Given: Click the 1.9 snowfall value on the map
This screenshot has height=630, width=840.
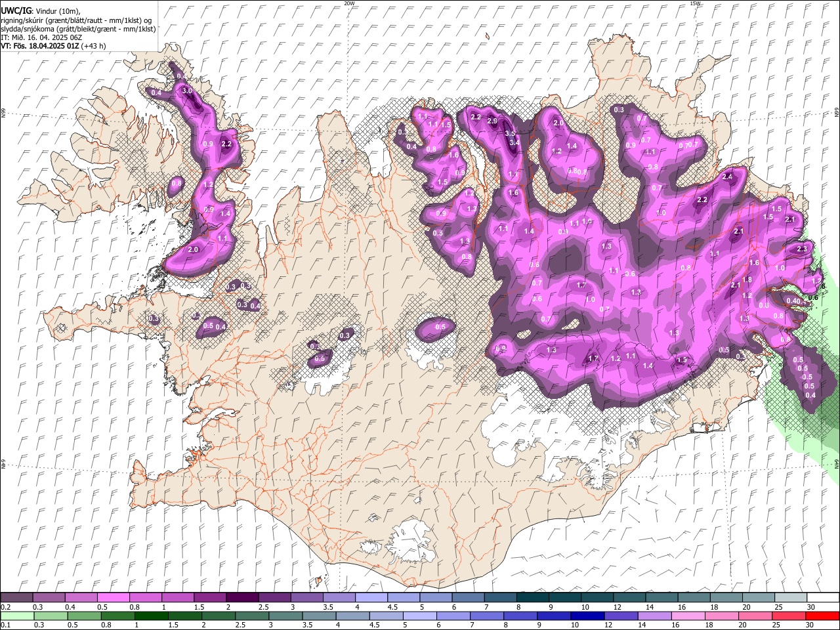Looking at the screenshot, I should point(682,360).
